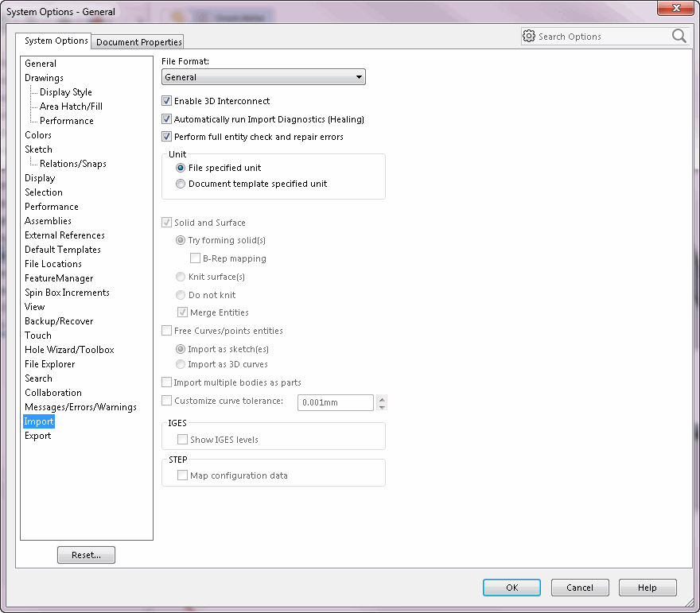This screenshot has width=700, height=613.
Task: Click the Cancel button
Action: pos(580,588)
